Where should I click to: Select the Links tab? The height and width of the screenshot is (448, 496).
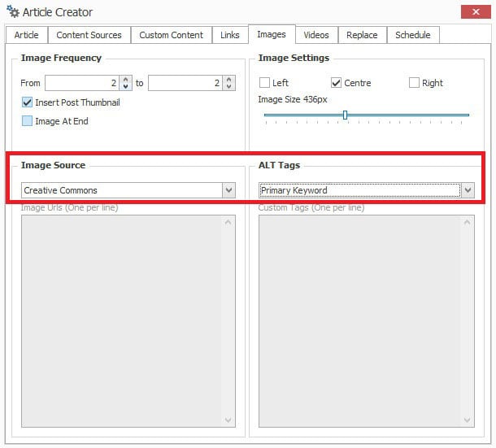coord(230,35)
